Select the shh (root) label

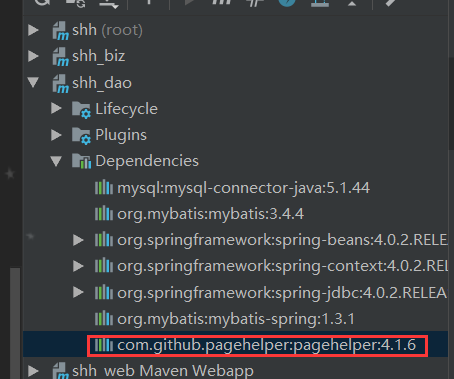(x=107, y=30)
